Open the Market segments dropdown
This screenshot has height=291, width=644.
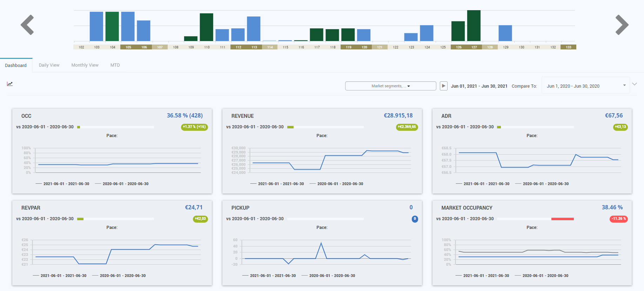[x=390, y=86]
